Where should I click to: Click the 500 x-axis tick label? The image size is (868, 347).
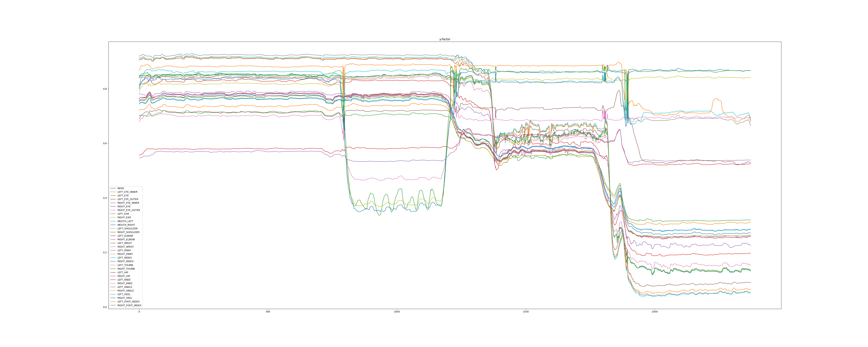268,312
